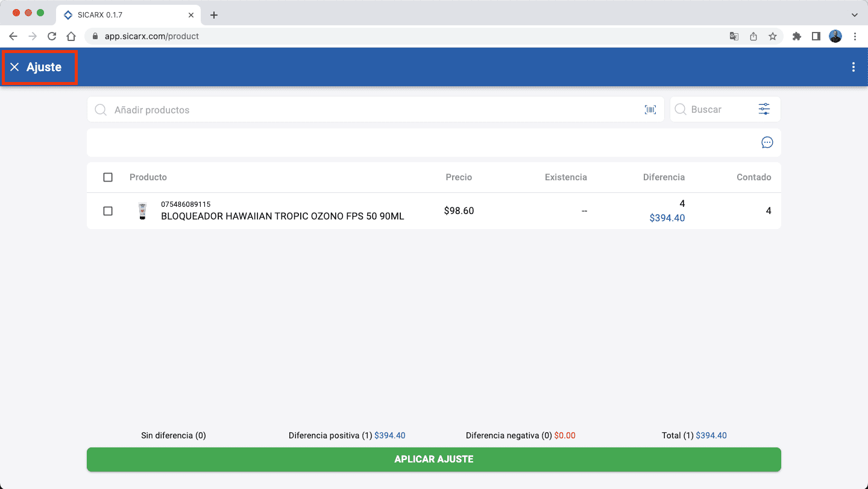Click the translate page icon
Image resolution: width=868 pixels, height=489 pixels.
click(734, 36)
